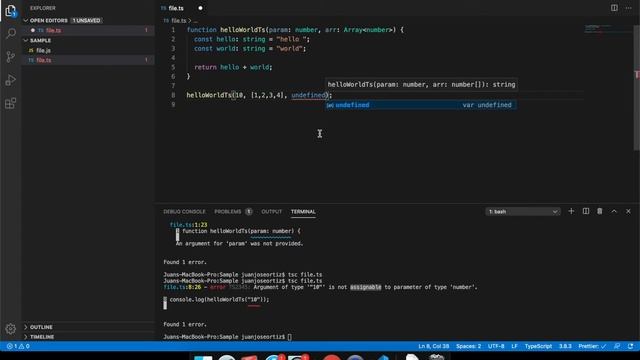Viewport: 640px width, 360px height.
Task: Click file.ts in the breadcrumb
Action: (x=178, y=20)
